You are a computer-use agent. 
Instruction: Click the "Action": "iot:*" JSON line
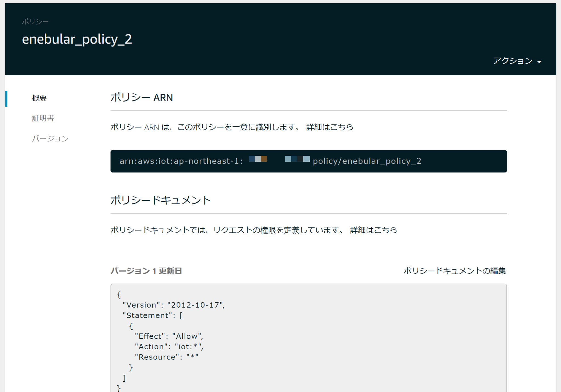pos(169,346)
